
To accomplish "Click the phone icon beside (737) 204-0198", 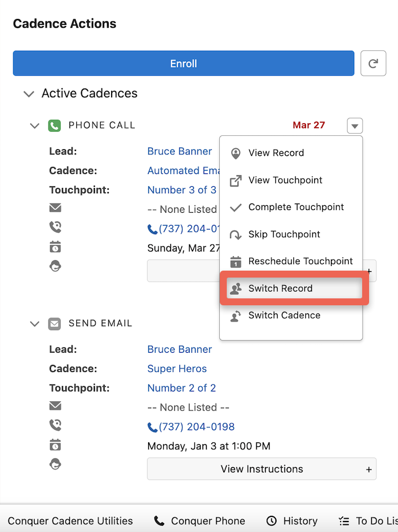I will (x=153, y=427).
